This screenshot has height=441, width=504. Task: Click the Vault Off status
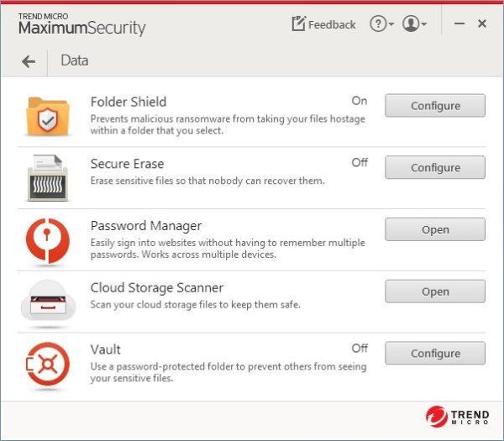360,348
